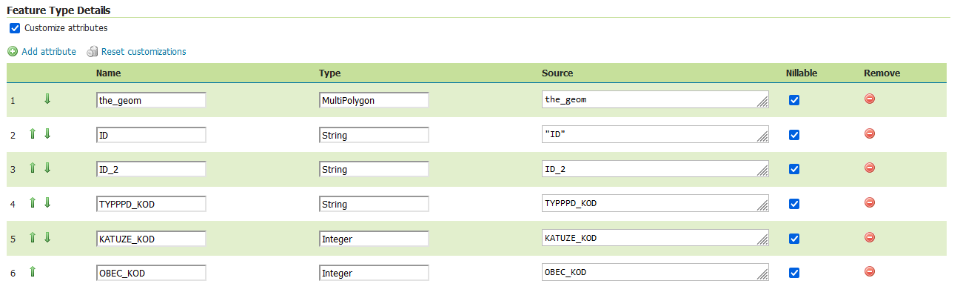The width and height of the screenshot is (980, 298).
Task: Toggle Nillable checkbox for OBEC_KOD
Action: tap(794, 273)
